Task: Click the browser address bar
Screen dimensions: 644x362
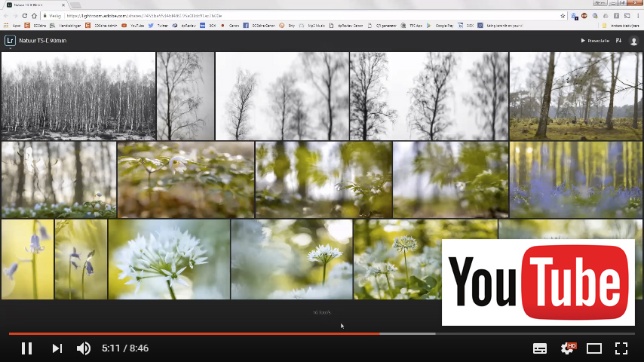Action: point(302,15)
